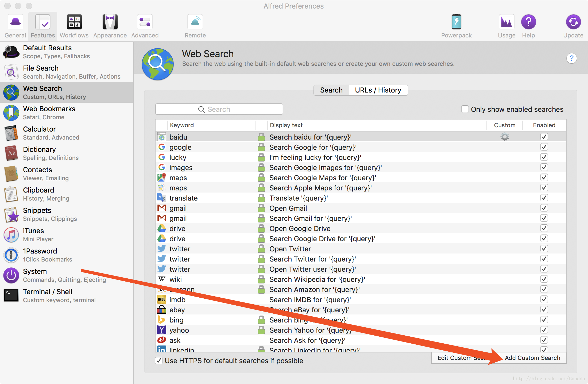The width and height of the screenshot is (588, 384).
Task: Toggle Use HTTPS for default searches
Action: (159, 361)
